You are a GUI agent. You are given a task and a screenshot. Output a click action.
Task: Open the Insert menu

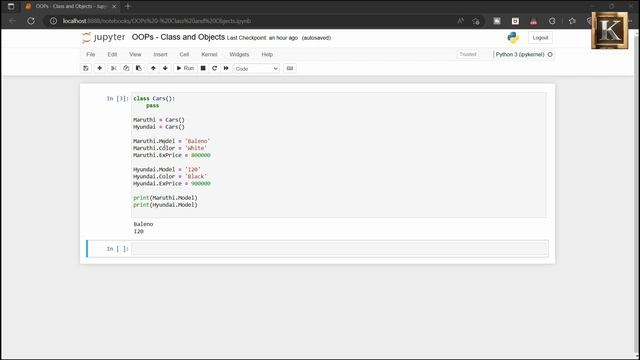(x=160, y=54)
